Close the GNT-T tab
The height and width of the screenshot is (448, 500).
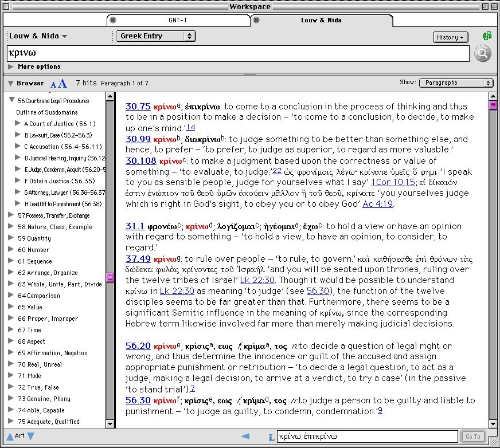pyautogui.click(x=113, y=20)
